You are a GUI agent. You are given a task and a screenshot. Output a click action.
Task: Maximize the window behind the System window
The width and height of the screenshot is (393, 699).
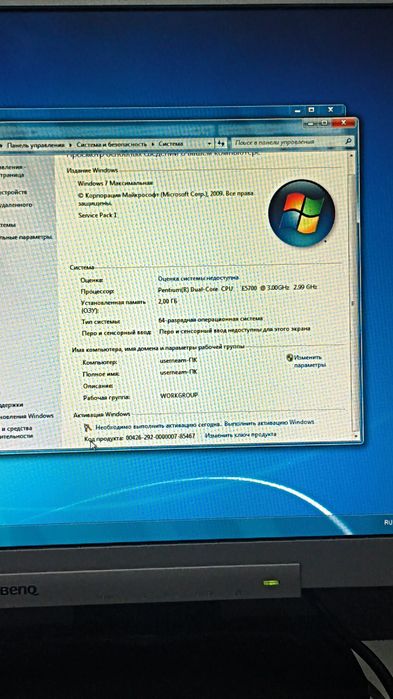311,110
